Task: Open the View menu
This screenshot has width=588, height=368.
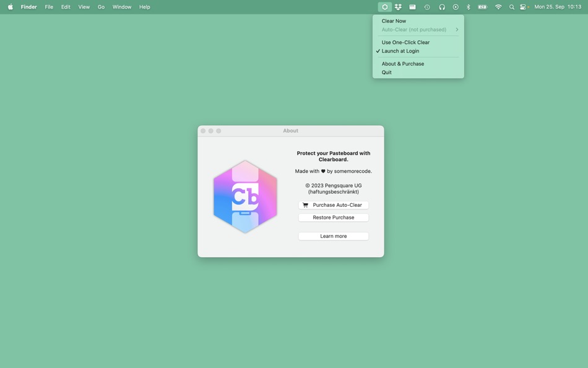Action: tap(84, 7)
